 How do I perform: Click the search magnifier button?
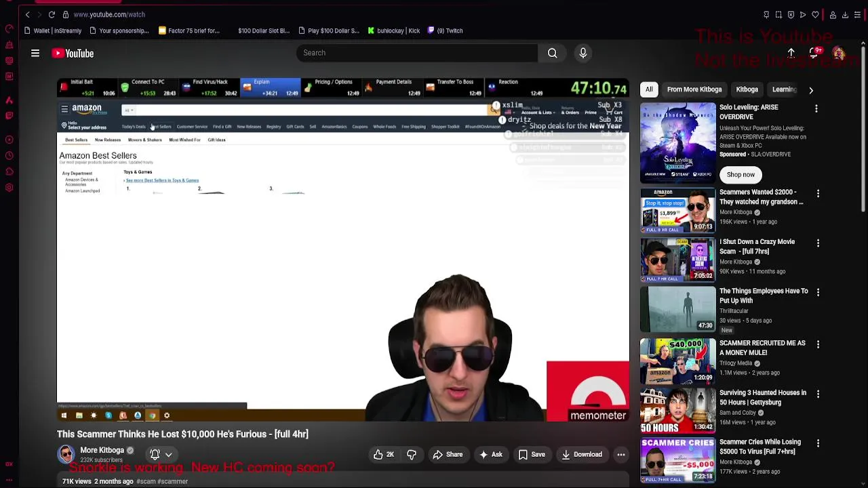[x=553, y=53]
